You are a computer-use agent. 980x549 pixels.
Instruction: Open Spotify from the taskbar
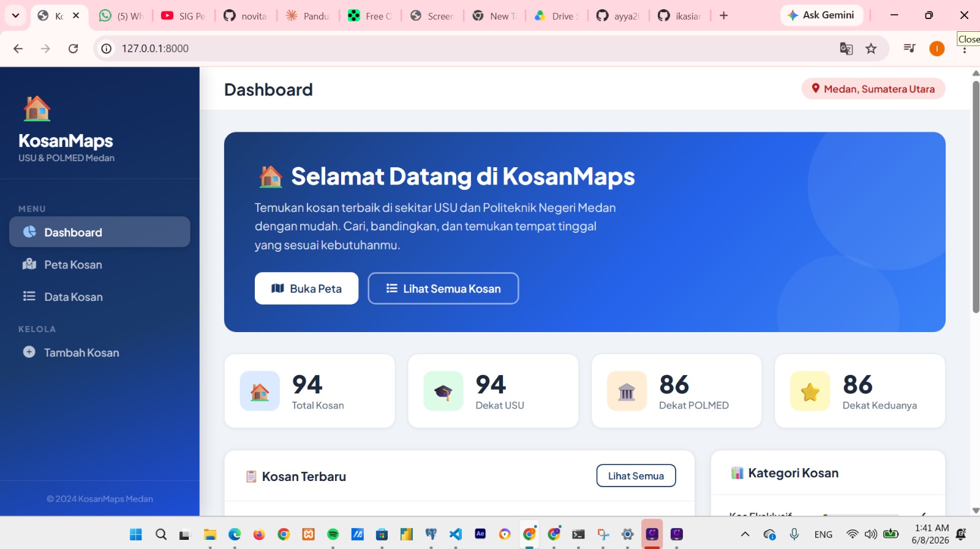333,534
